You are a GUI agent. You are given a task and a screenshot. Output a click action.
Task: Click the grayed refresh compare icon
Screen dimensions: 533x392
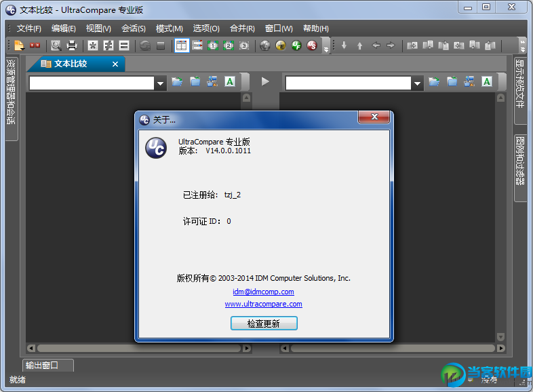point(145,45)
